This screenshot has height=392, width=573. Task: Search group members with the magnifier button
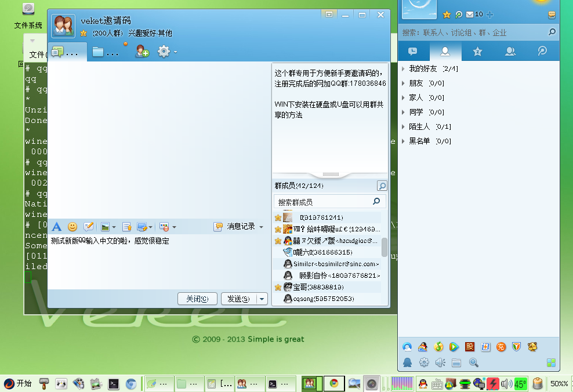click(382, 186)
